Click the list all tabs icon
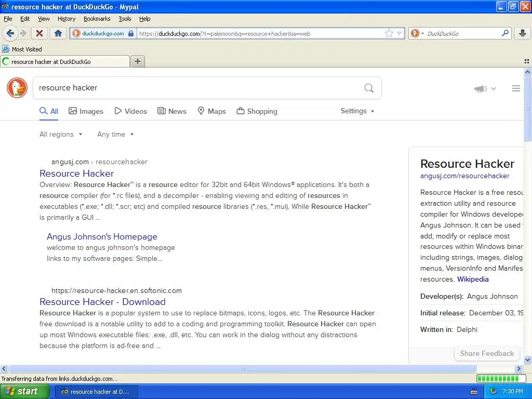The height and width of the screenshot is (399, 532). click(527, 61)
